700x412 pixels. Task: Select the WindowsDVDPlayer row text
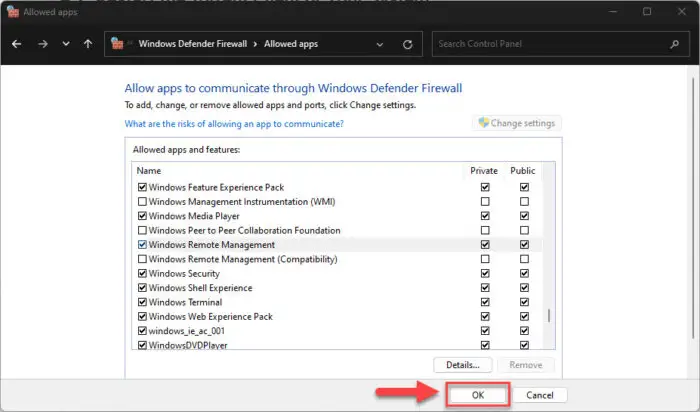(188, 345)
